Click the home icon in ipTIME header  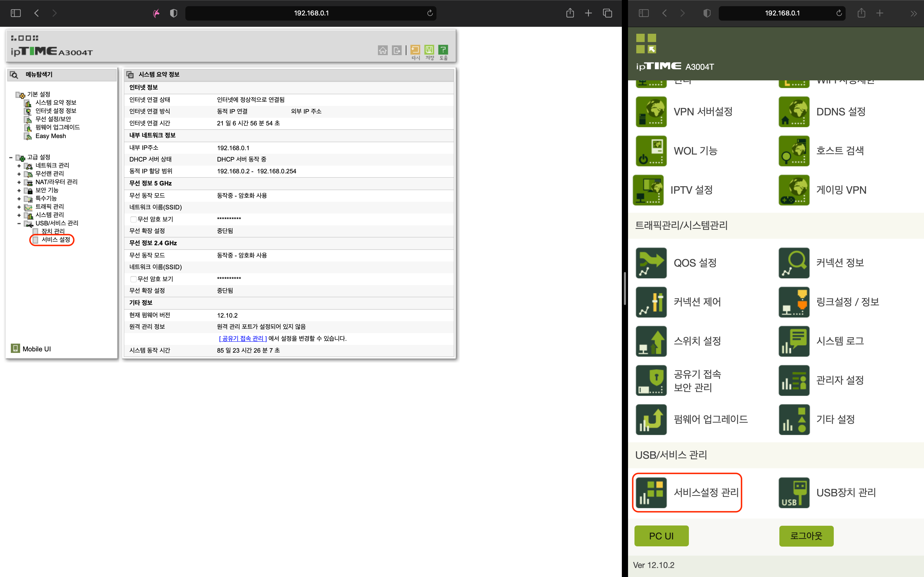pyautogui.click(x=383, y=50)
